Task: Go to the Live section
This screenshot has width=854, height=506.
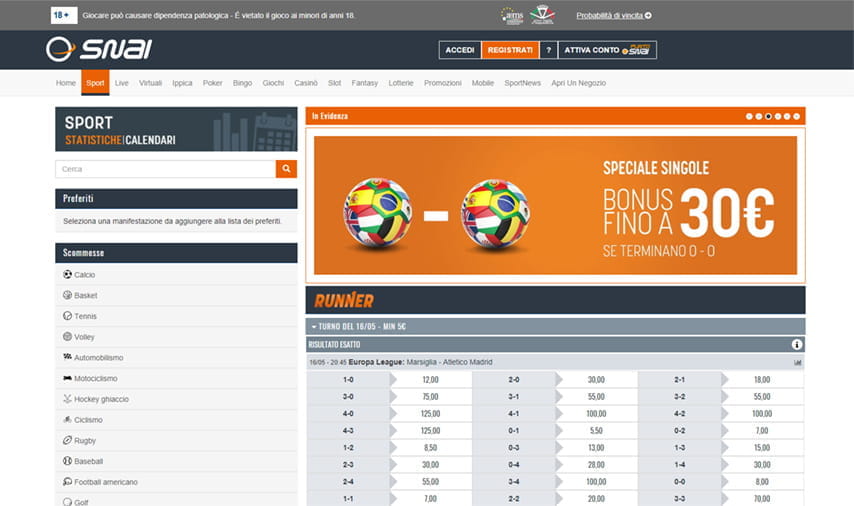Action: [122, 83]
